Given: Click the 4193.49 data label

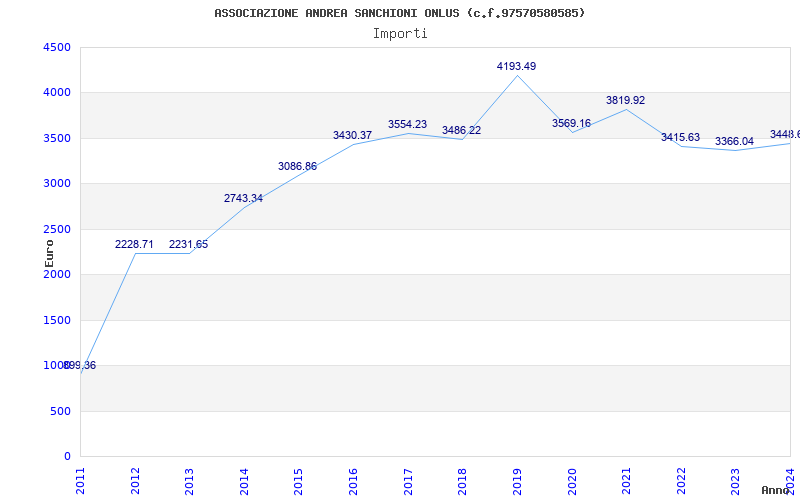Looking at the screenshot, I should 516,66.
